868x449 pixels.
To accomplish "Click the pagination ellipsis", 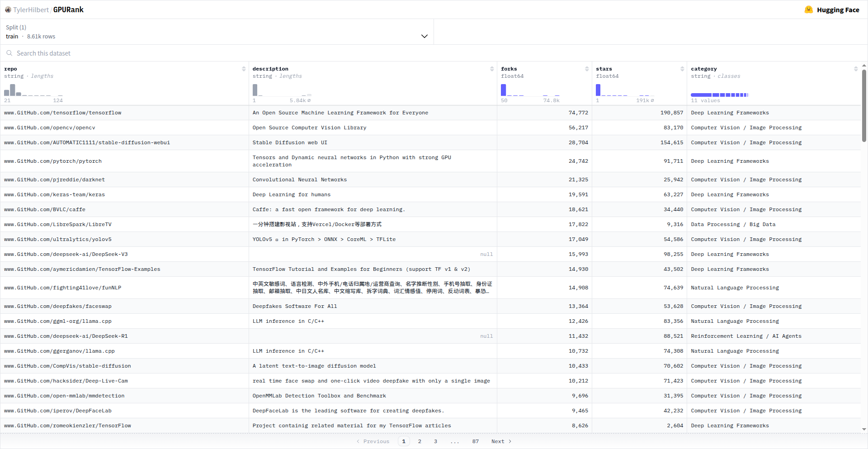I will pyautogui.click(x=455, y=441).
